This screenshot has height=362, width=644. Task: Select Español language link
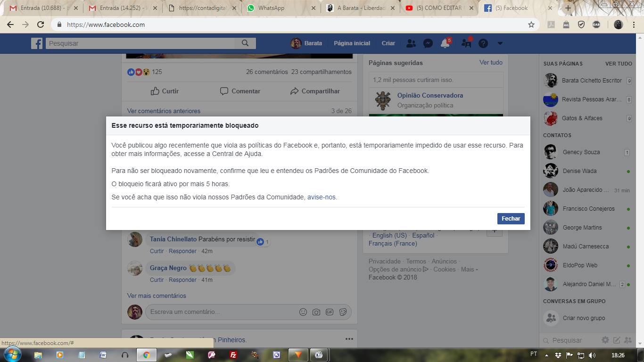[x=423, y=235]
